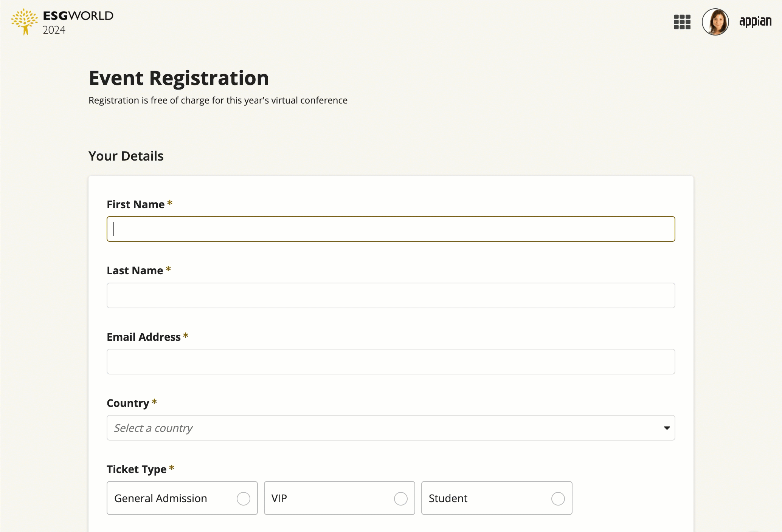Click the ESG World 2024 tree logo
Viewport: 782px width, 532px height.
(25, 22)
